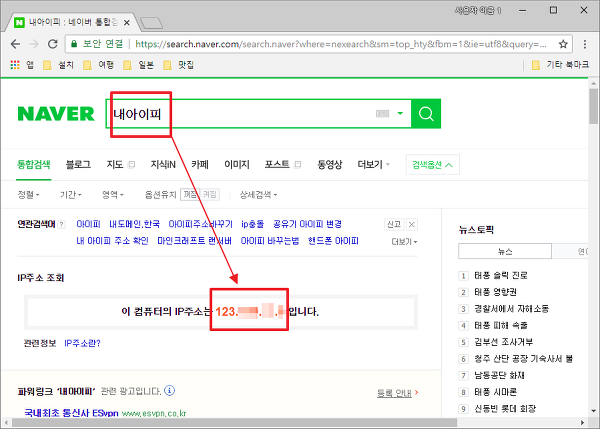Open the 기타 북마크 folder
Screen dimensions: 600x429
pyautogui.click(x=560, y=65)
